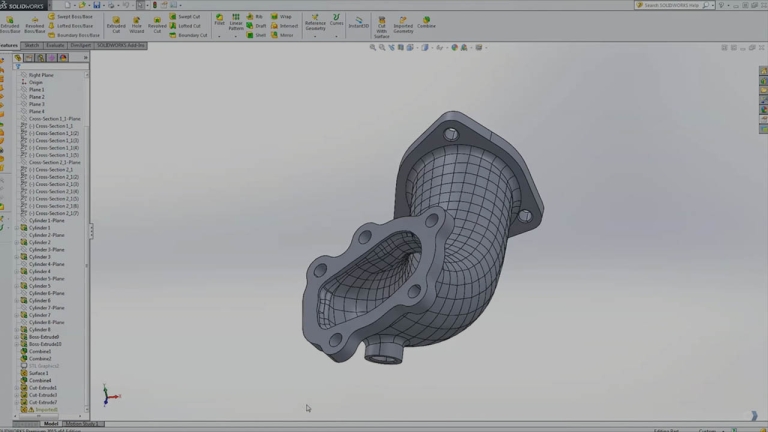Open the PropertyManager tab icon
The height and width of the screenshot is (432, 768).
(29, 58)
